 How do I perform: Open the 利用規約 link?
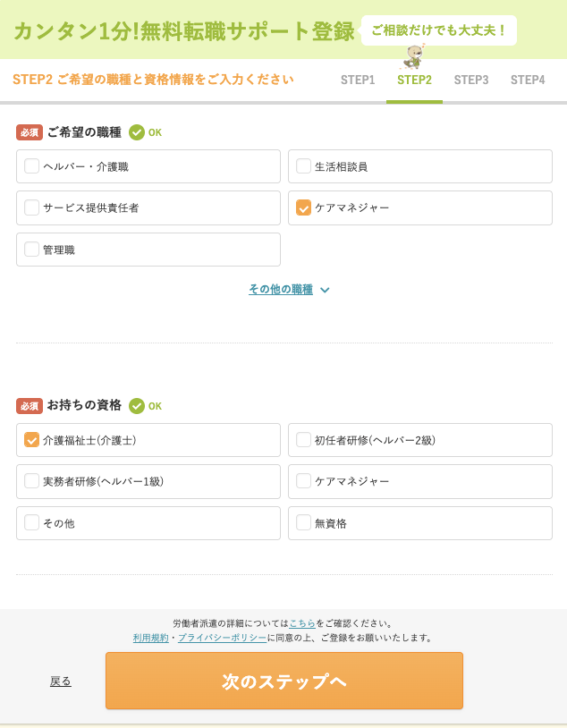(151, 638)
